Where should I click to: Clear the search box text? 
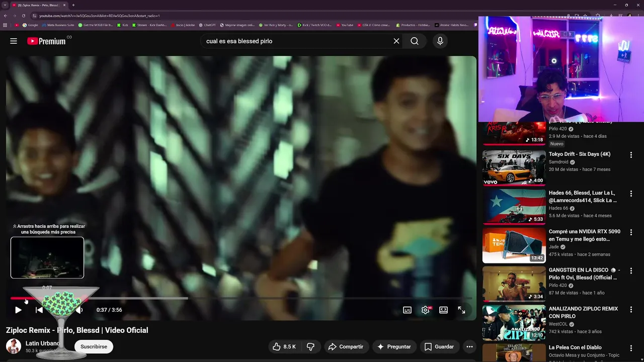(396, 41)
